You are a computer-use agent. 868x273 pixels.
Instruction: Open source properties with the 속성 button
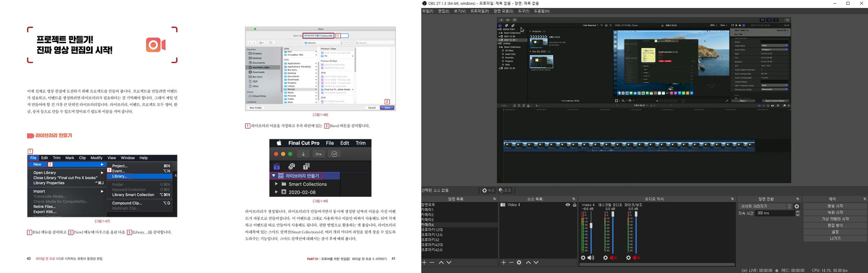click(x=488, y=191)
